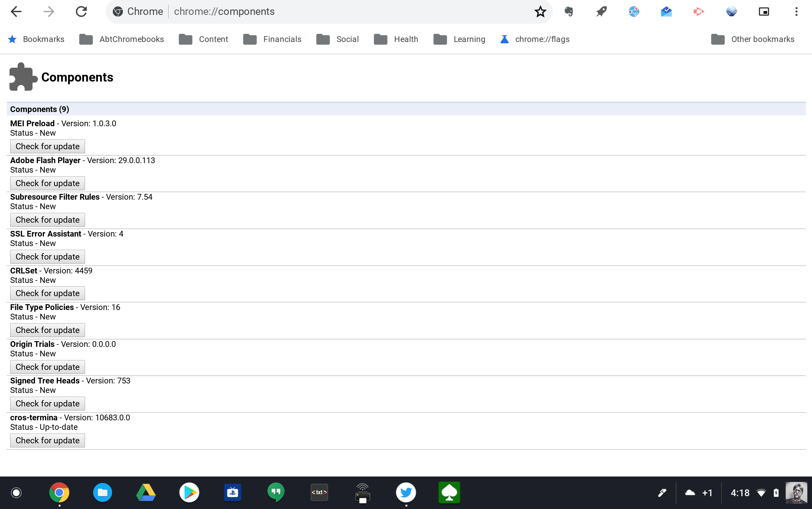
Task: Open the stylus tools pen icon
Action: click(662, 492)
